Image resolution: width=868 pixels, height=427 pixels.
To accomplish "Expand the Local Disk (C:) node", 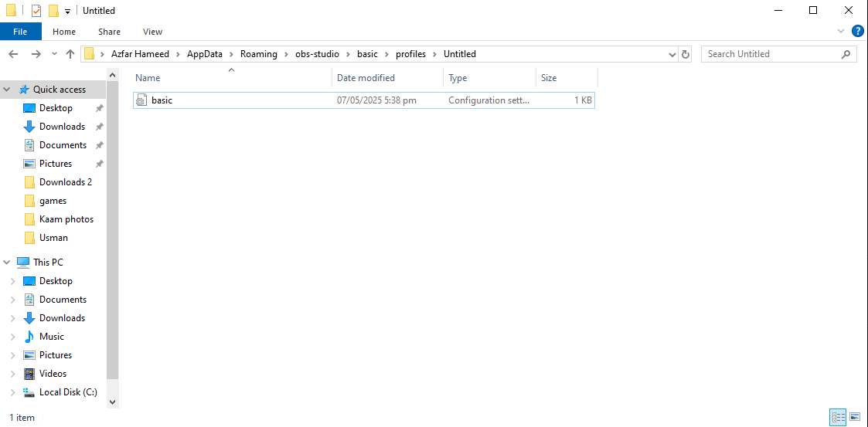I will 12,392.
